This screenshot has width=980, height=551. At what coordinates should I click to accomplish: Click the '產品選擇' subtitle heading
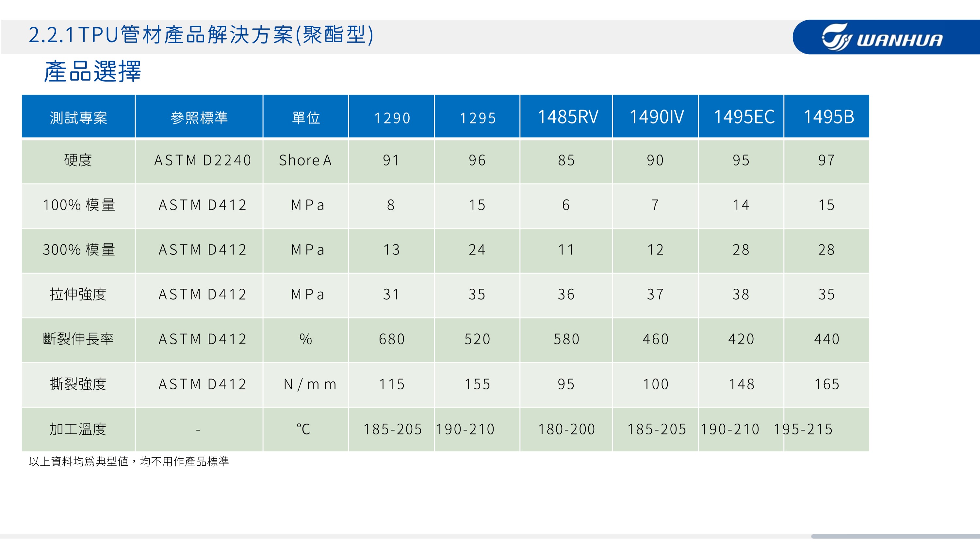pos(92,72)
